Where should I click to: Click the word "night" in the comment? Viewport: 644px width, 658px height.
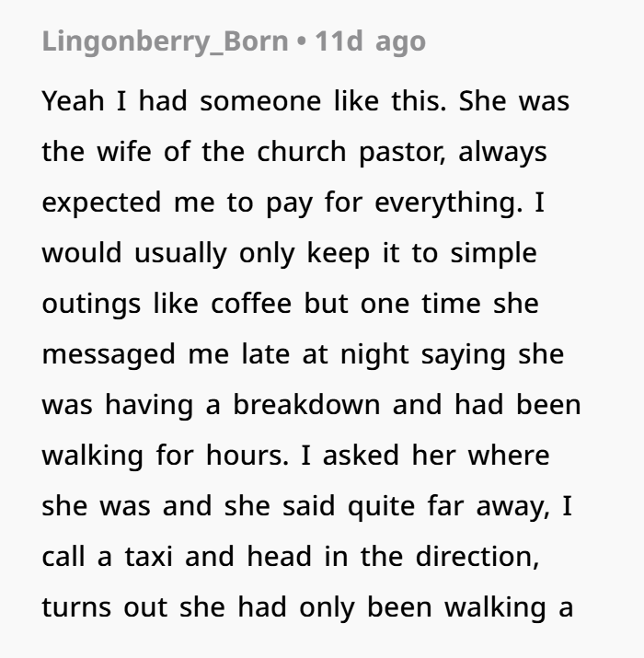coord(375,354)
